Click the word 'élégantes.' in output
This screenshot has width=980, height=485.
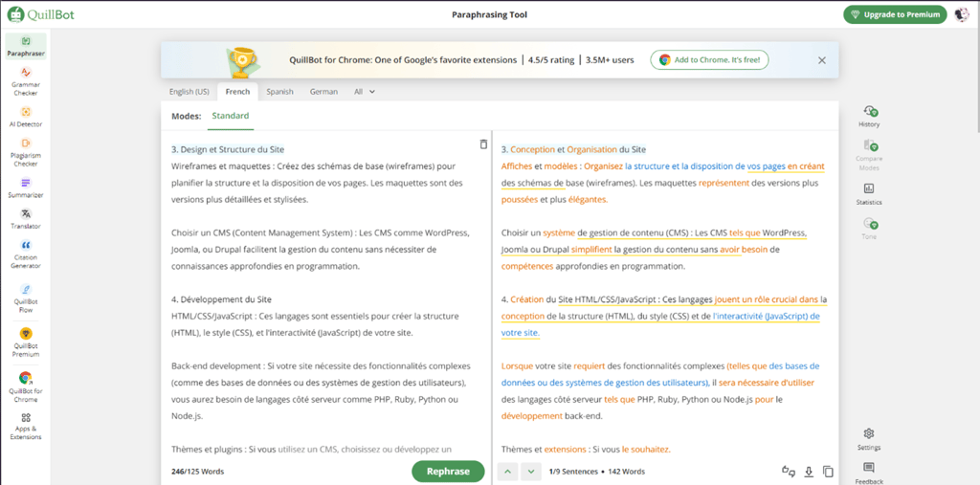(588, 199)
